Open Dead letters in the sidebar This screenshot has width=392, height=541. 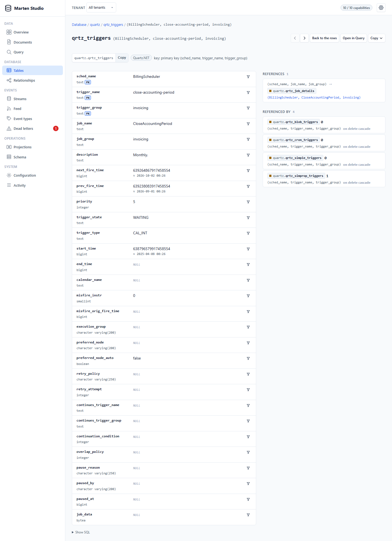pos(32,128)
